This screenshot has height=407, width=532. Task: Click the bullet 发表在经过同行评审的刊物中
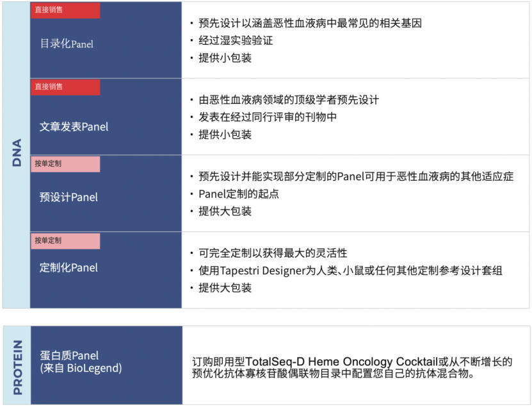click(x=268, y=117)
